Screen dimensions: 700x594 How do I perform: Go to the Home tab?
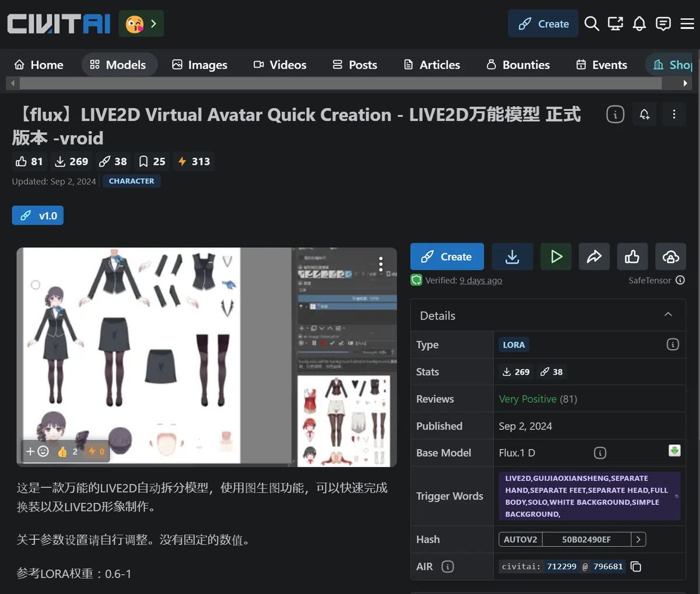(x=38, y=65)
